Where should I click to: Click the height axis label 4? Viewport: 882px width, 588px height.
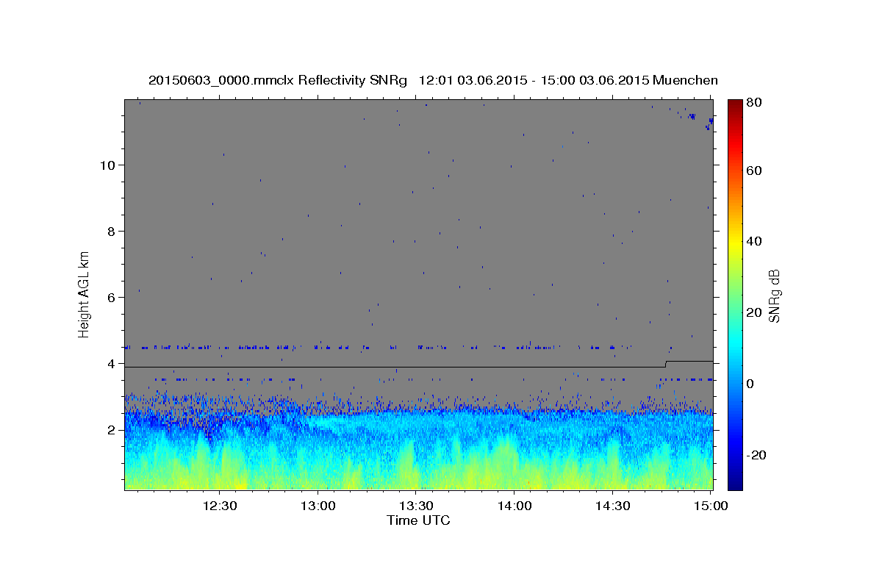point(112,363)
